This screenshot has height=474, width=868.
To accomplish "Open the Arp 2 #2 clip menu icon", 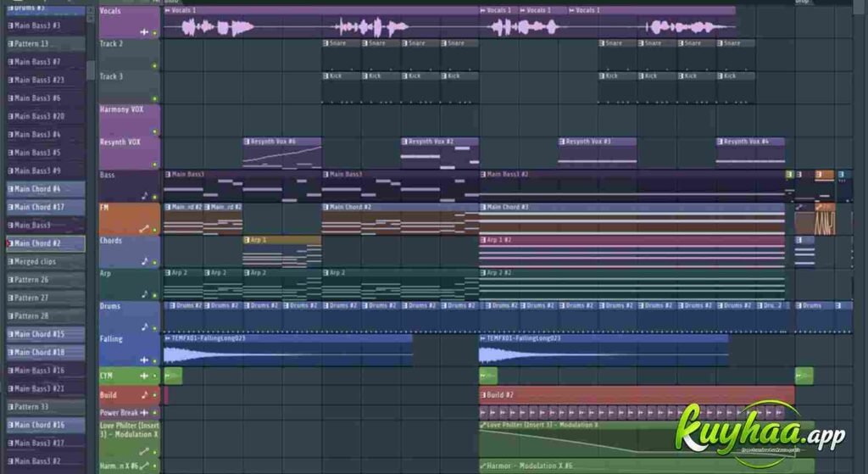I will click(482, 272).
